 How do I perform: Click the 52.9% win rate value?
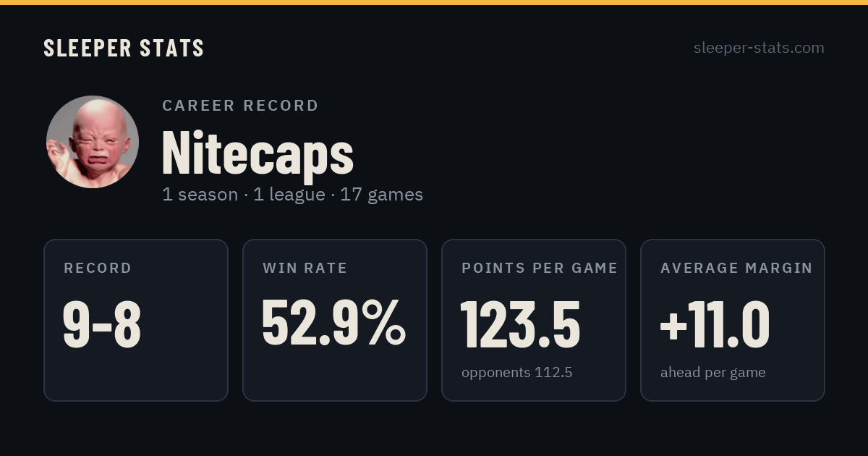click(334, 324)
